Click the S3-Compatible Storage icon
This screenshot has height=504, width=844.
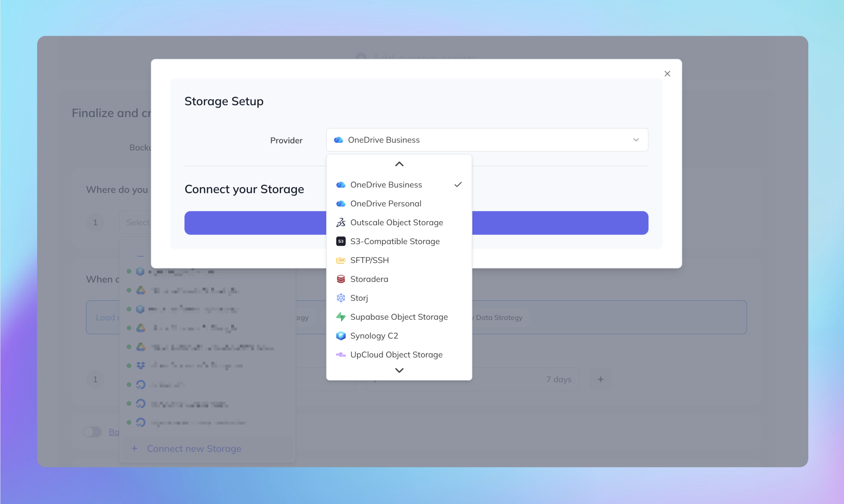[341, 241]
